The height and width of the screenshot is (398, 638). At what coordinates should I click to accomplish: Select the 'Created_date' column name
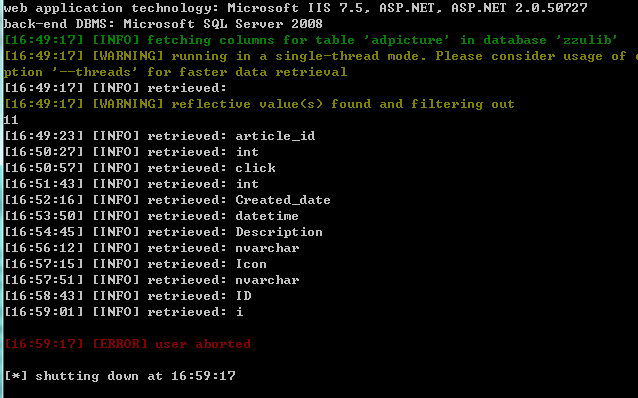[x=283, y=200]
